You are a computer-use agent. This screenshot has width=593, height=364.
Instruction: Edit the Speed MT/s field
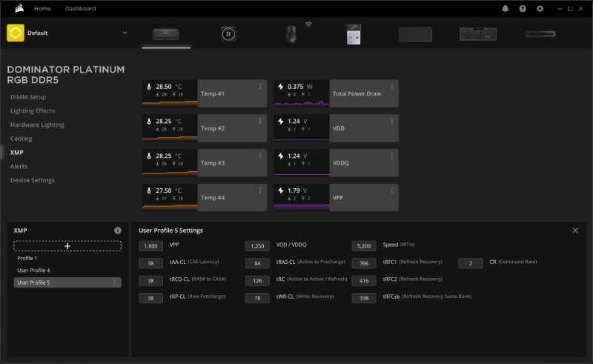[364, 246]
